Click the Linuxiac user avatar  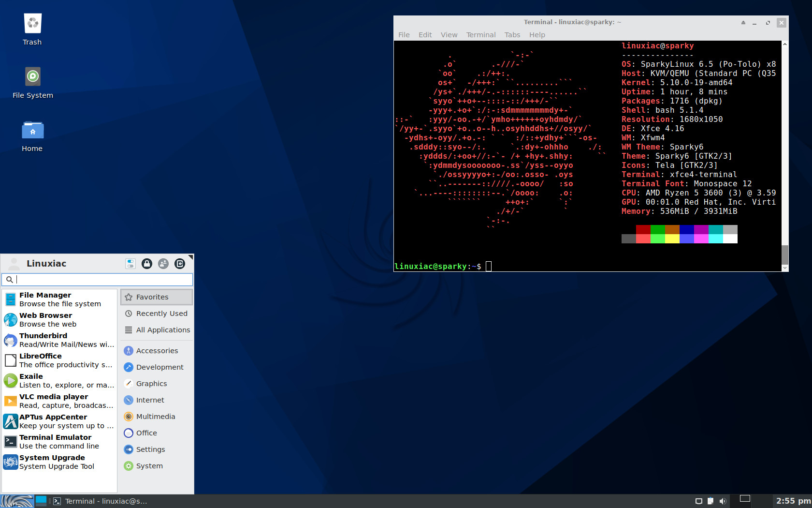[x=14, y=264]
